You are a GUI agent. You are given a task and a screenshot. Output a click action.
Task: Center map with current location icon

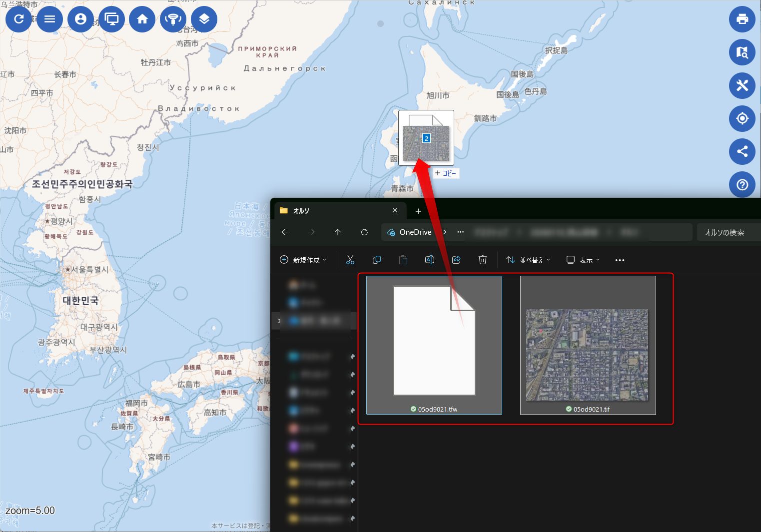tap(742, 118)
